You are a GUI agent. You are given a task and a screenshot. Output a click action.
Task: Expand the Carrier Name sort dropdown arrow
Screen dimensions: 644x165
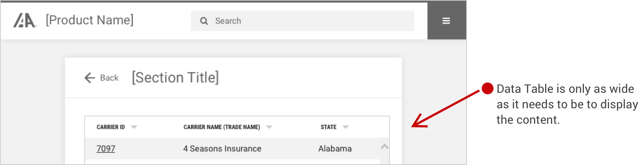point(269,127)
